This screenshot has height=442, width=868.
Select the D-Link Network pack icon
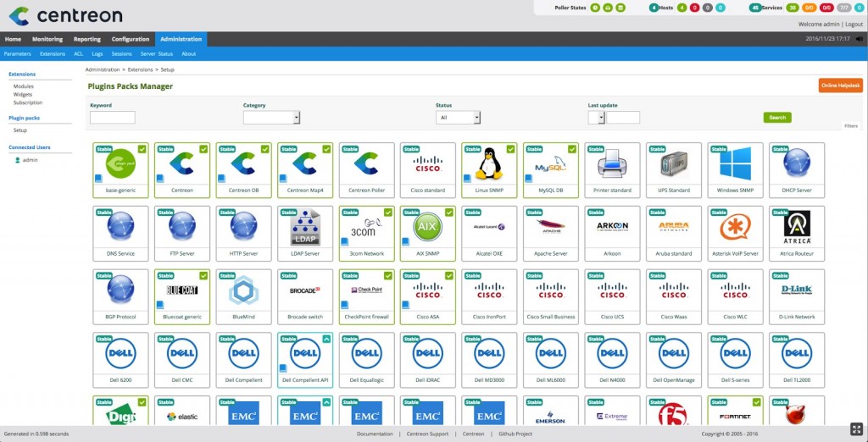[x=797, y=290]
